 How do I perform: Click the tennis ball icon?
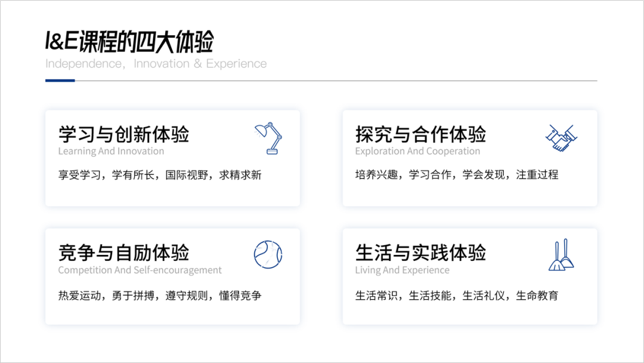pyautogui.click(x=268, y=255)
